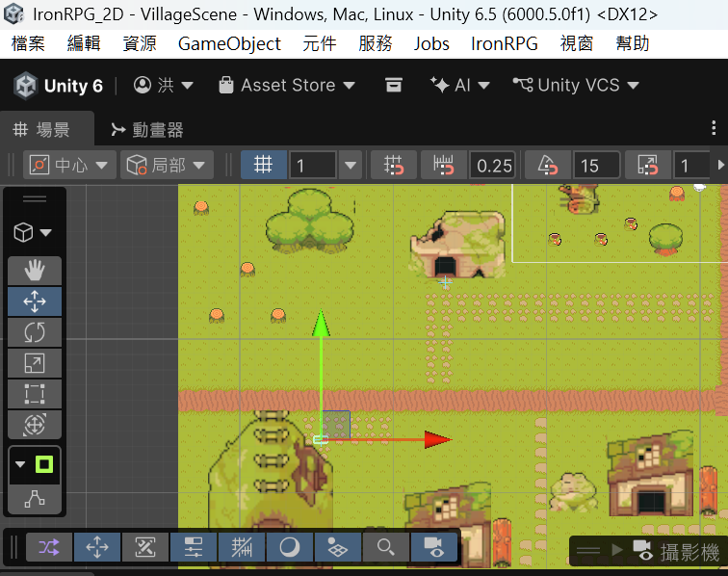Toggle the crossed-square icon in bottom toolbar

tap(144, 547)
